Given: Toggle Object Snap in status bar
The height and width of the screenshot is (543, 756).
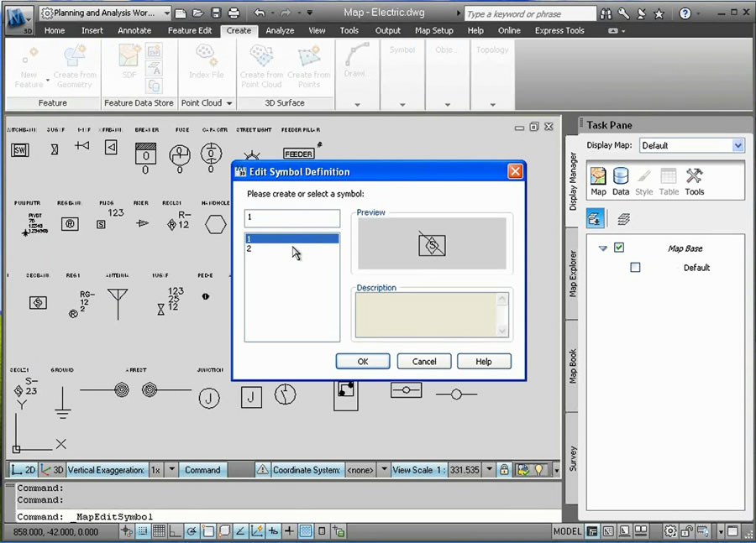Looking at the screenshot, I should coord(207,531).
